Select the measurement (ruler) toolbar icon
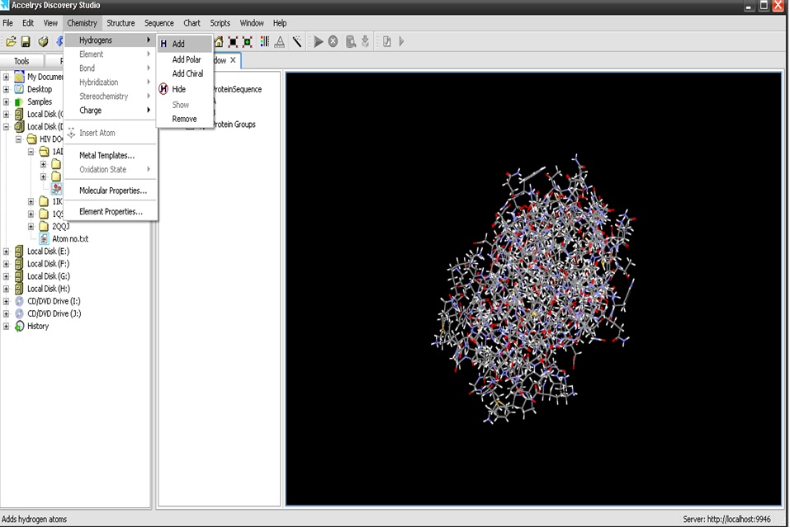This screenshot has height=532, width=790. coord(280,41)
